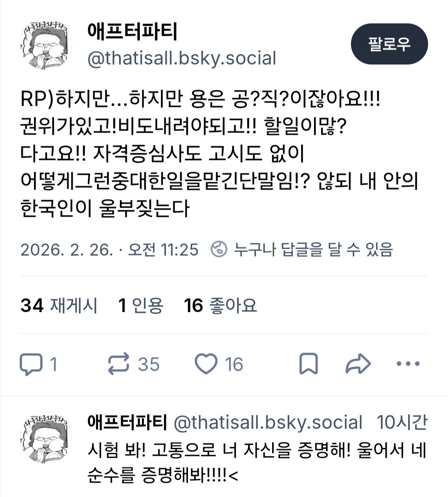
Task: Repost using the arrows loop icon
Action: tap(118, 364)
